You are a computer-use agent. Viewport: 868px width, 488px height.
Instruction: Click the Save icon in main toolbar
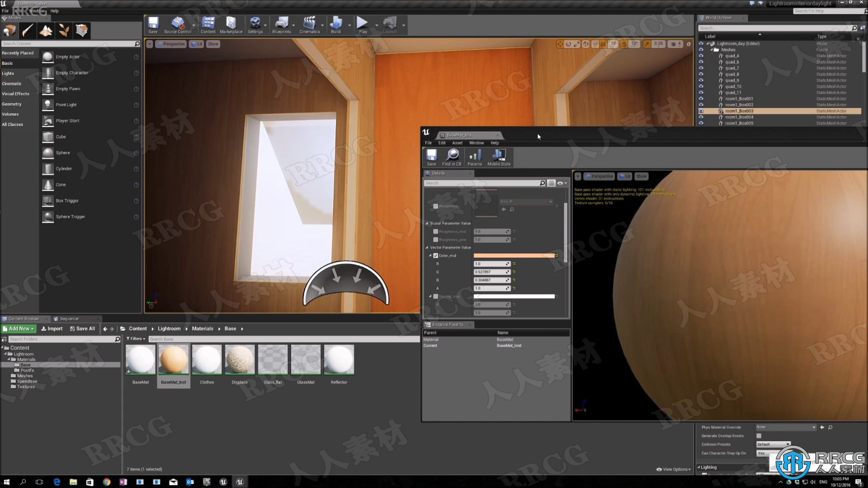point(153,25)
